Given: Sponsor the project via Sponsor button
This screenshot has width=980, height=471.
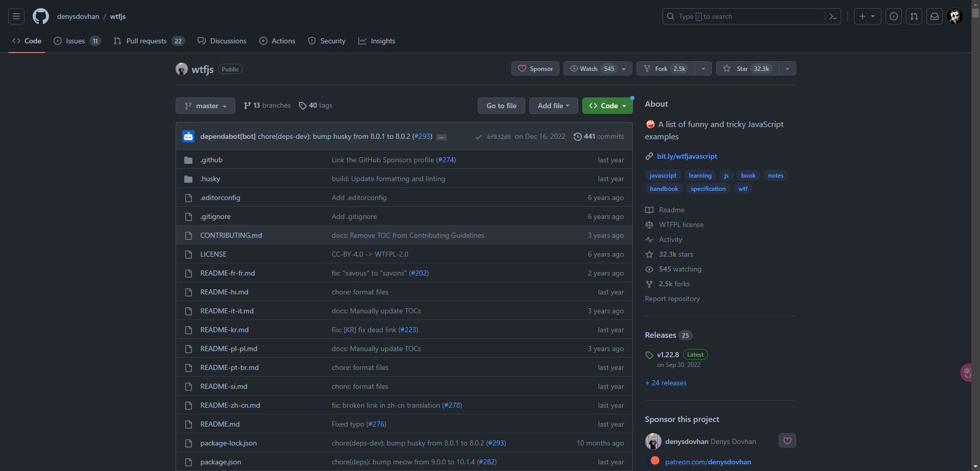Looking at the screenshot, I should click(x=535, y=68).
